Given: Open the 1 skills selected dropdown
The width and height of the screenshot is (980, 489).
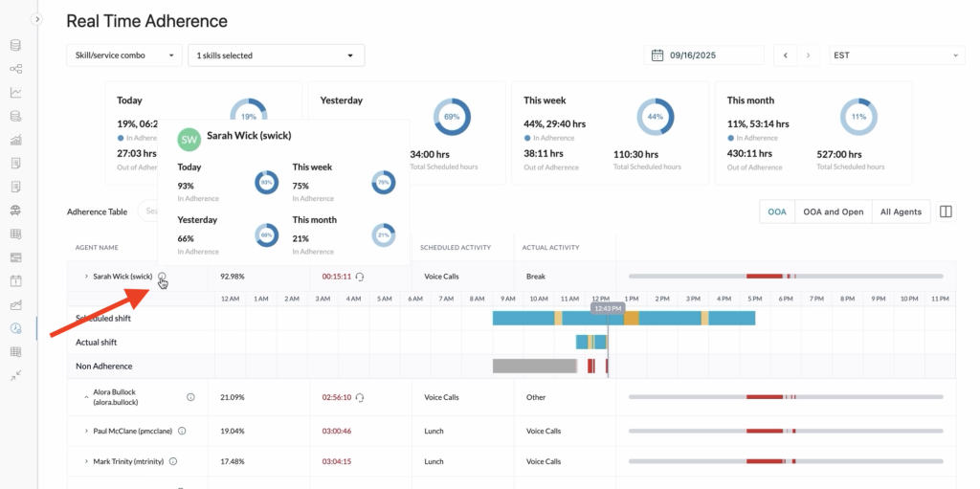Looking at the screenshot, I should coord(277,56).
